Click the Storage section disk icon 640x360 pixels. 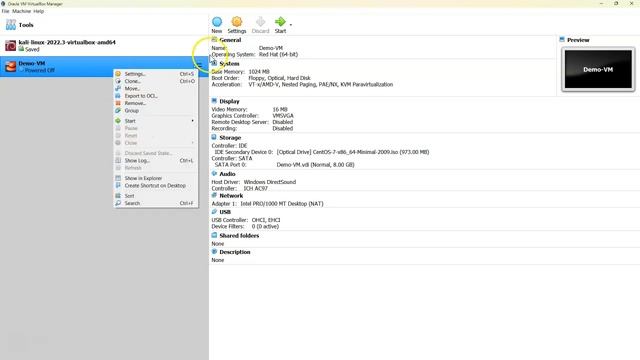pyautogui.click(x=214, y=138)
